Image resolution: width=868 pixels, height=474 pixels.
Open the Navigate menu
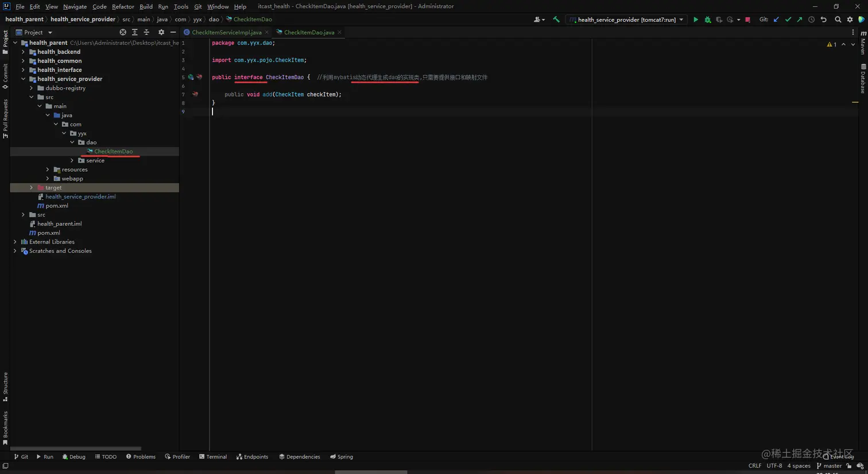click(75, 6)
